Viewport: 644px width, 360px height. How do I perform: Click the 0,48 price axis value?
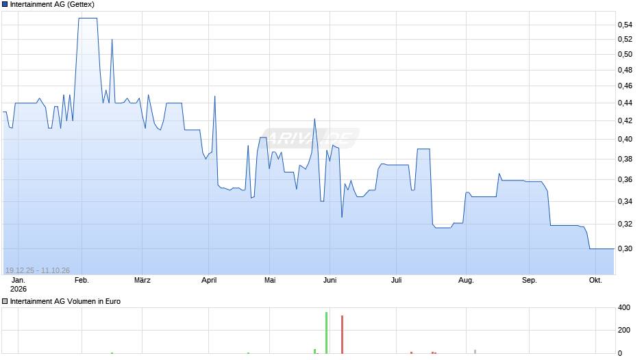pyautogui.click(x=625, y=70)
